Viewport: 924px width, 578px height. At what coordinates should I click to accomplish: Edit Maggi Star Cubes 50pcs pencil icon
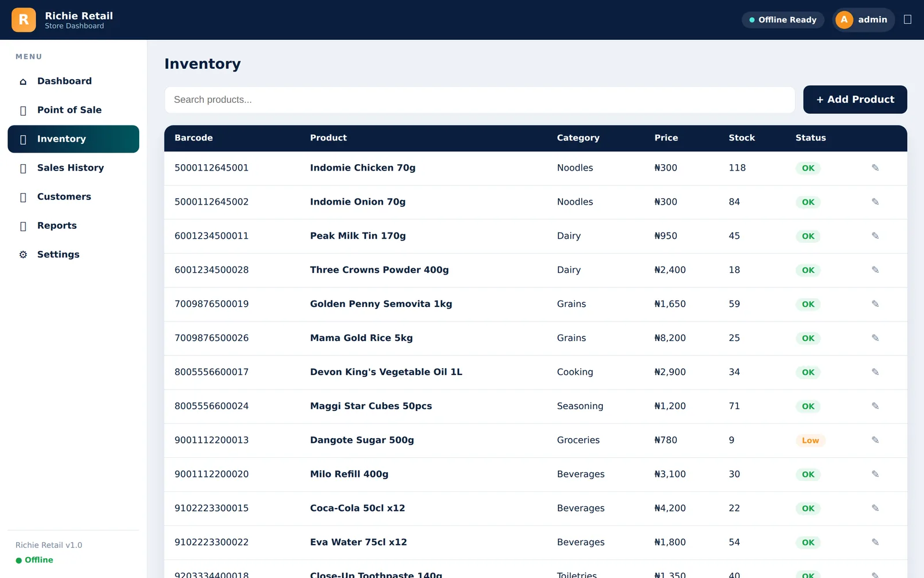875,406
